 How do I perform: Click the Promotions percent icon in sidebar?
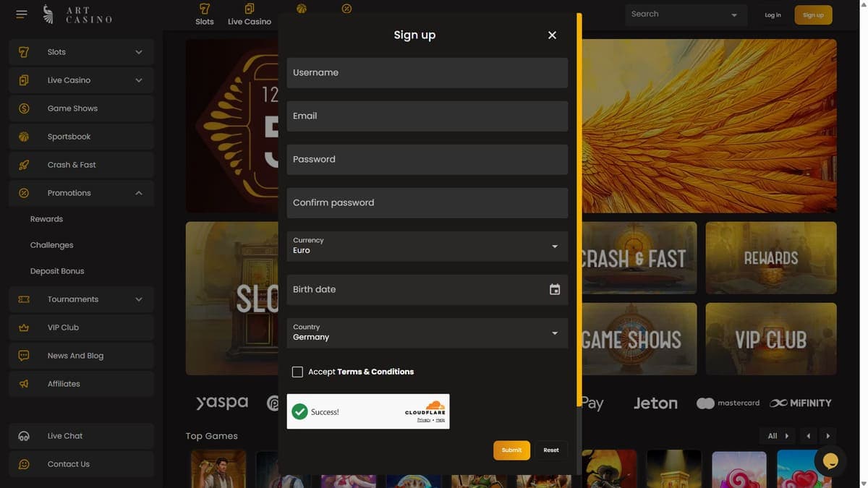click(x=24, y=193)
